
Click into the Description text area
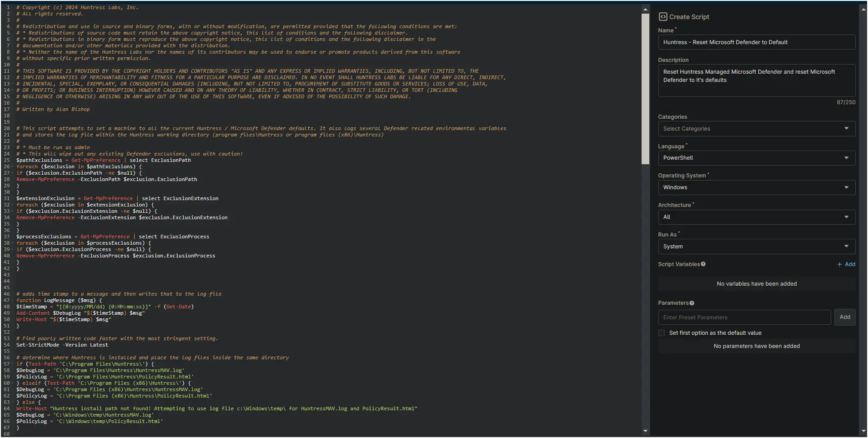[x=757, y=81]
